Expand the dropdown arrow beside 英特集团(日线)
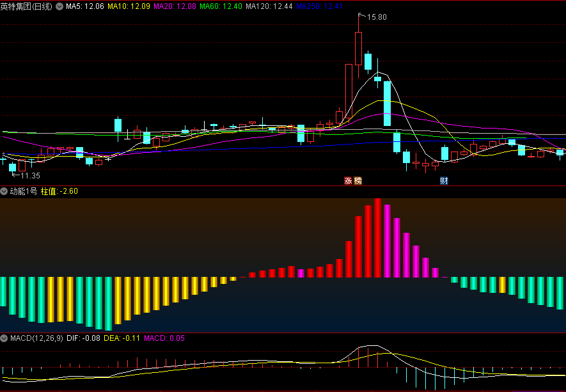 (59, 6)
